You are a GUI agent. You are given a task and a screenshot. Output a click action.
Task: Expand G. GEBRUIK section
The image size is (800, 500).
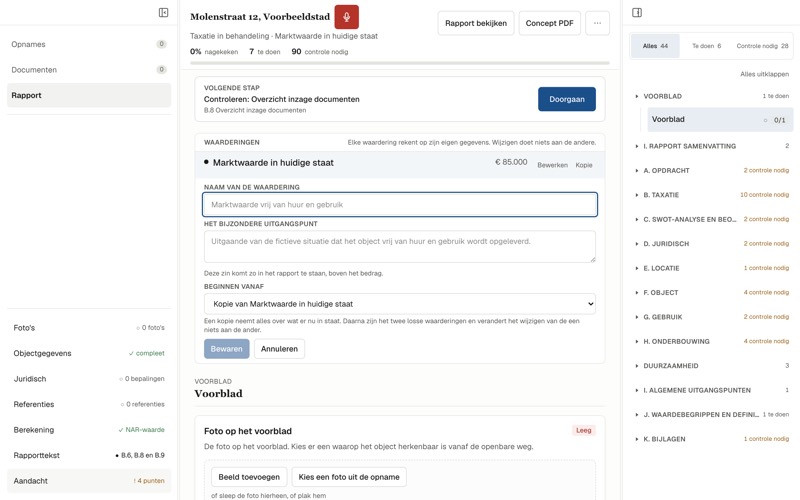pyautogui.click(x=712, y=318)
